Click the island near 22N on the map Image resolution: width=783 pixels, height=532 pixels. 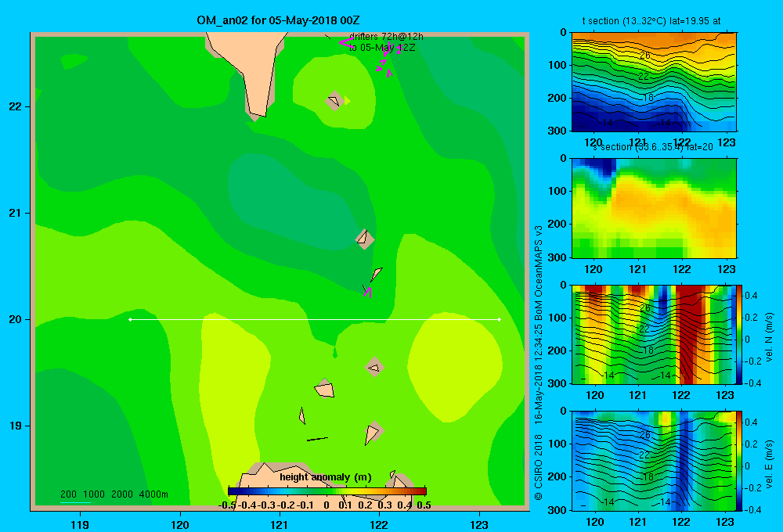334,100
